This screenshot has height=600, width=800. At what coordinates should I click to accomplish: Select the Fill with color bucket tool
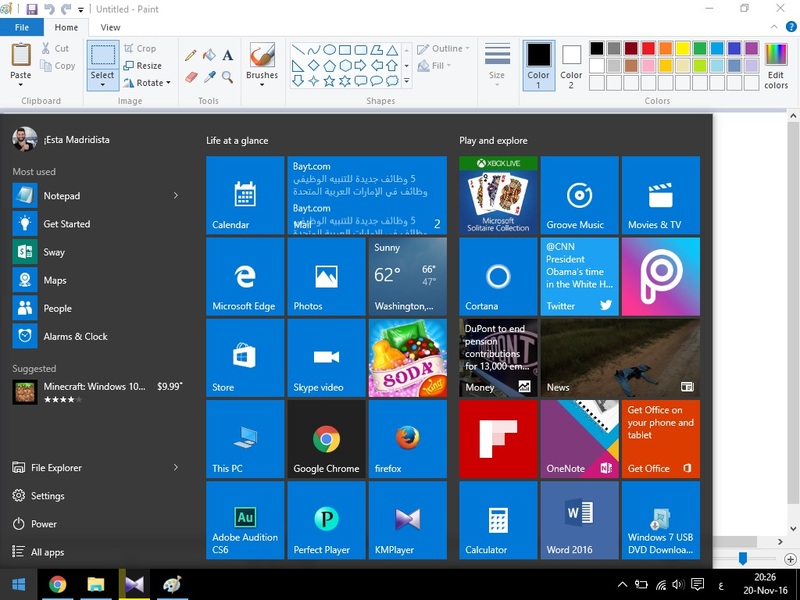209,55
